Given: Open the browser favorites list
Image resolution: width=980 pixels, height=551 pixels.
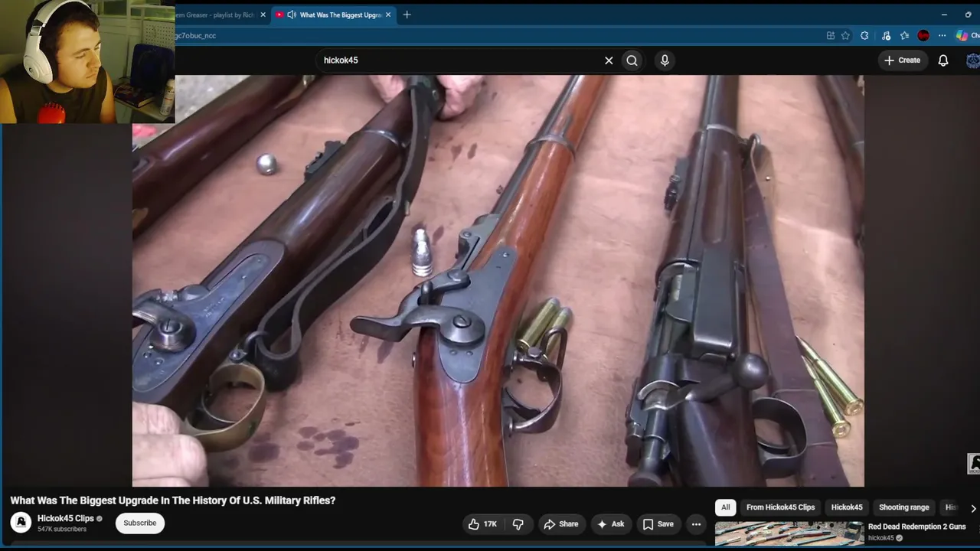Looking at the screenshot, I should coord(904,35).
